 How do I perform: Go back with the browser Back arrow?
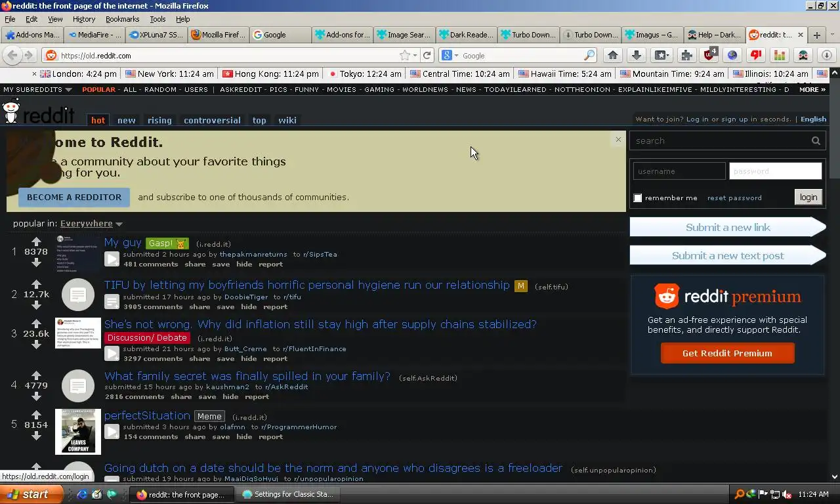[12, 56]
